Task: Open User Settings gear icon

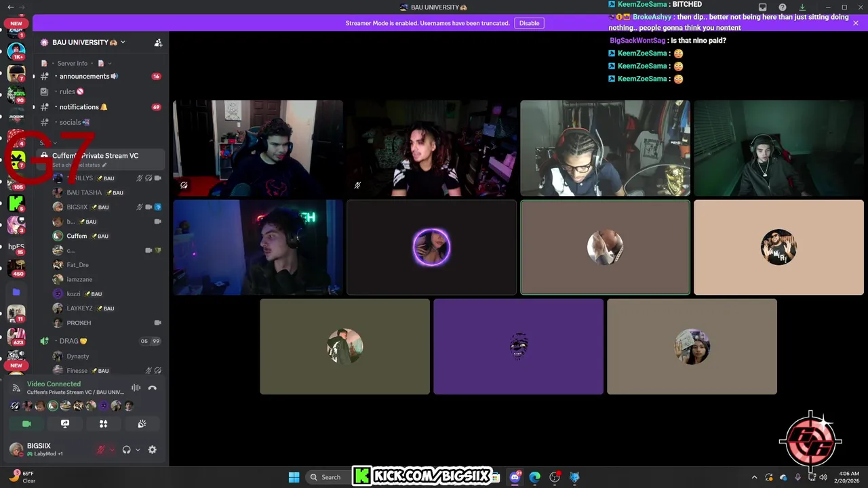Action: (x=152, y=449)
